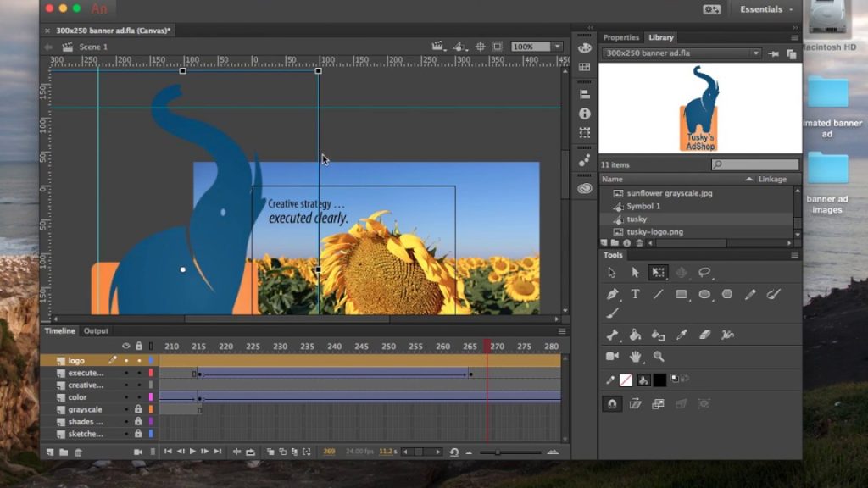Screen dimensions: 868x488
Task: Select the Bone tool
Action: point(612,335)
